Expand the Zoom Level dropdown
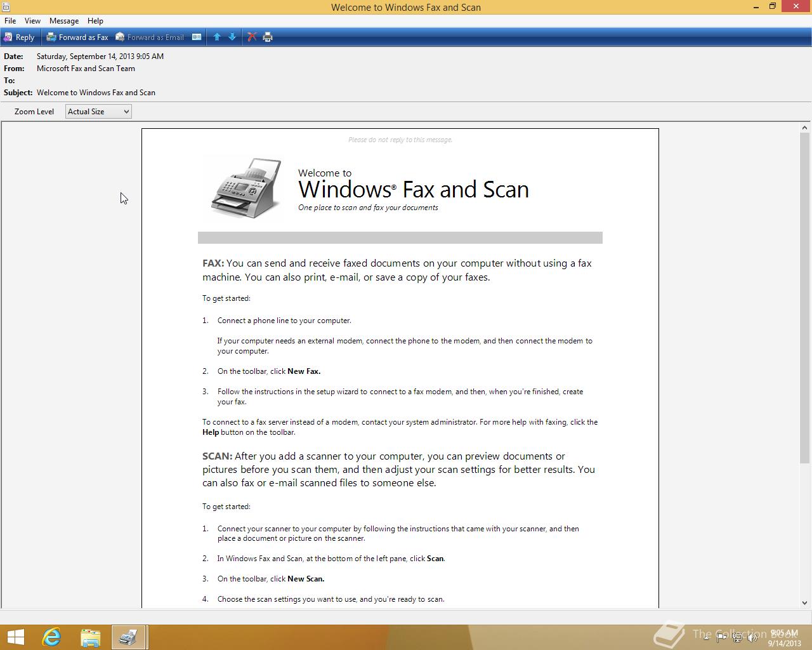The image size is (812, 650). tap(98, 112)
